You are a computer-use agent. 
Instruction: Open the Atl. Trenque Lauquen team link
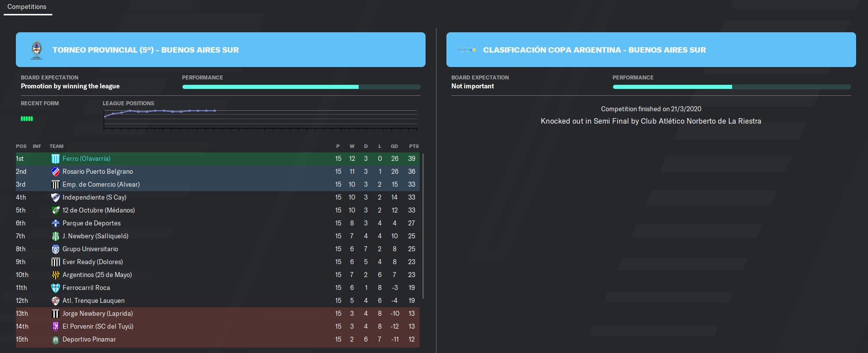(x=94, y=301)
